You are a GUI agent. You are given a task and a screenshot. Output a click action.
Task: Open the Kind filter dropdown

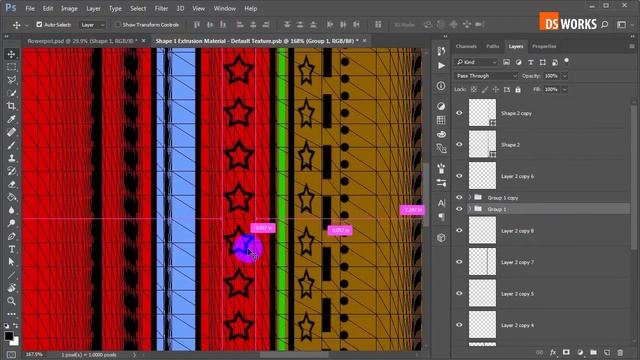click(476, 62)
